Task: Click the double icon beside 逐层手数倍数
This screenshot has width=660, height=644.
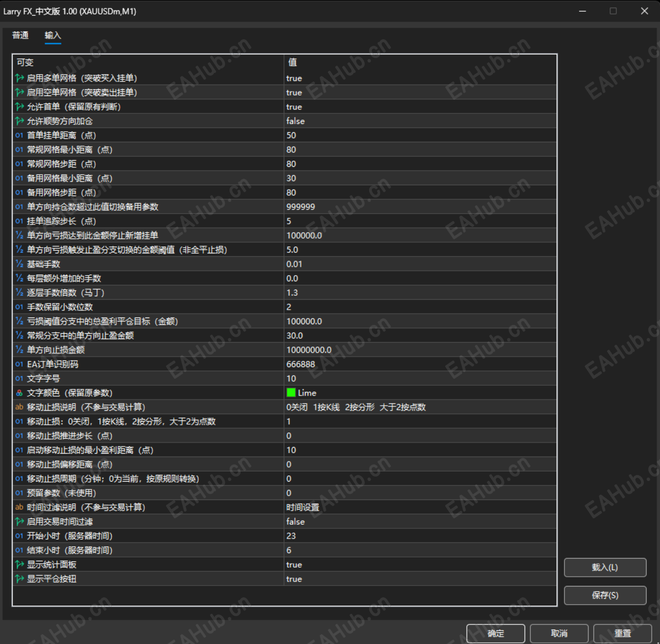Action: coord(20,292)
